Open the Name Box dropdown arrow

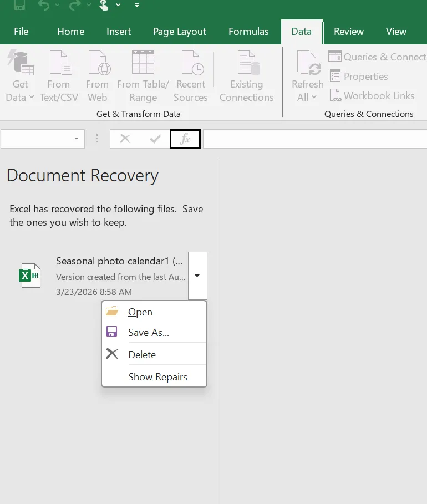pyautogui.click(x=77, y=139)
